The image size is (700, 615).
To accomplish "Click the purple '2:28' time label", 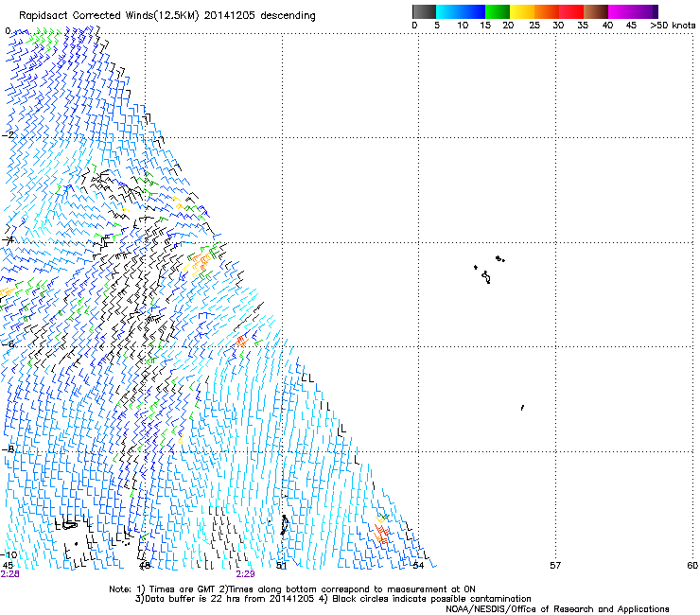I will pos(9,574).
